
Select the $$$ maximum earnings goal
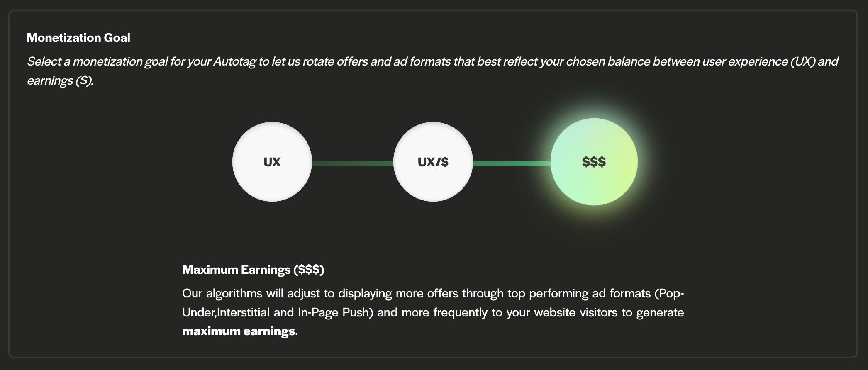[594, 162]
